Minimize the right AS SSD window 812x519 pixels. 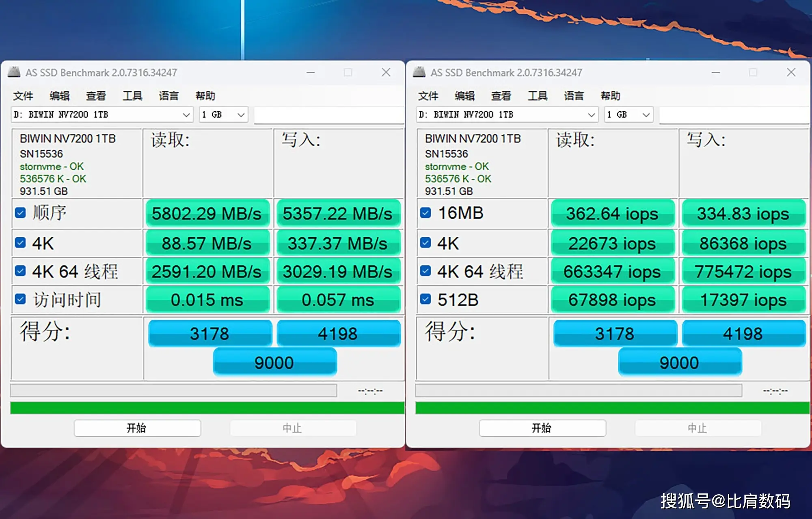pyautogui.click(x=716, y=72)
